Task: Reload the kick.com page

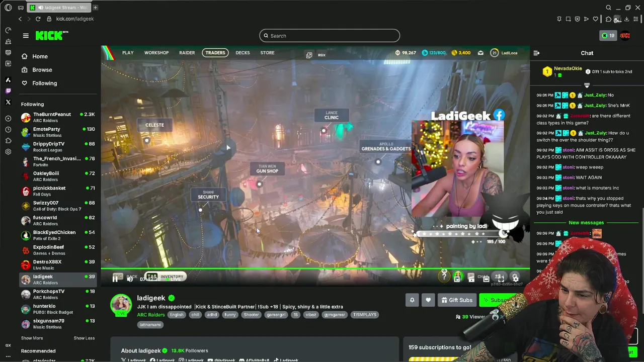Action: [38, 19]
